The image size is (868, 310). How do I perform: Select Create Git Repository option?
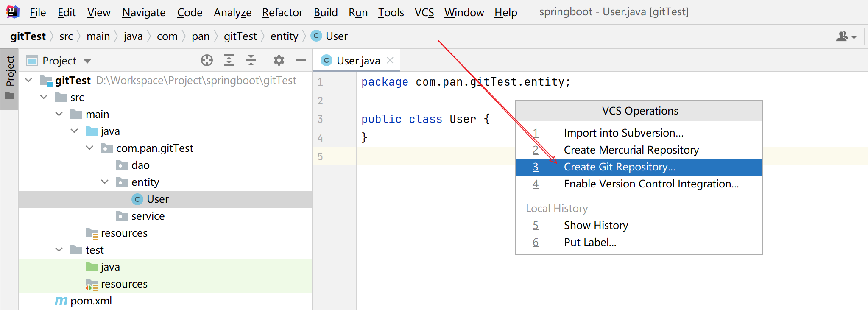(619, 167)
